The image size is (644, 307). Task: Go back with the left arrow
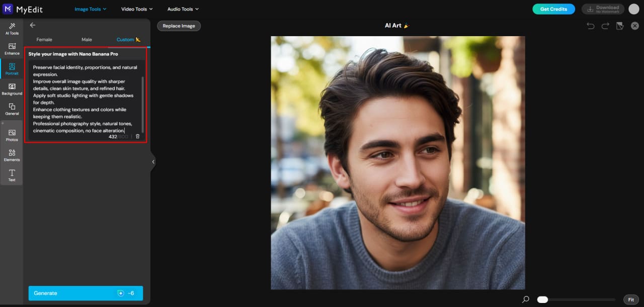[33, 25]
